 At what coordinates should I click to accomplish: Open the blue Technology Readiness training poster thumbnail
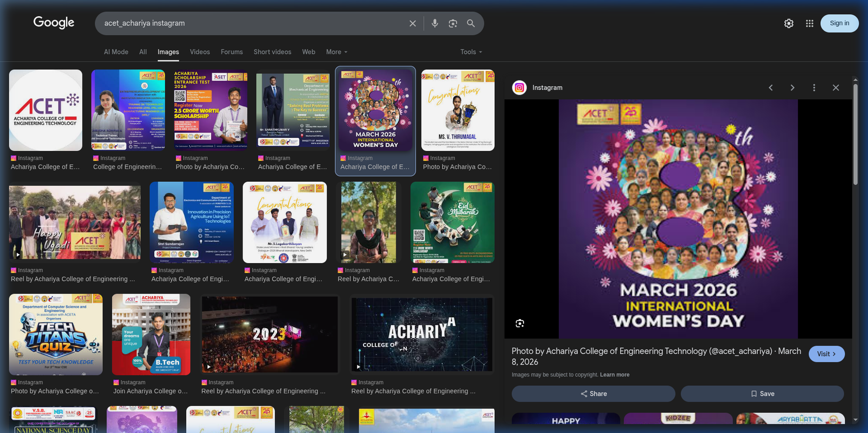[x=128, y=110]
